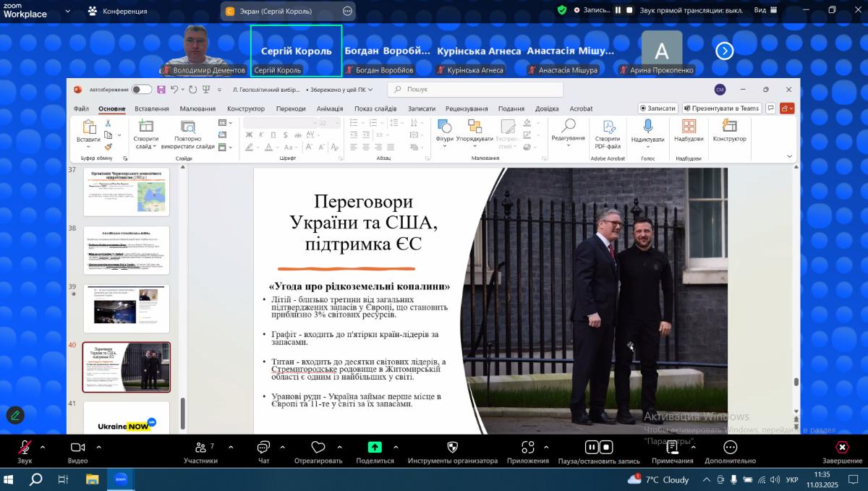
Task: Open the Участники participants panel
Action: tap(200, 448)
